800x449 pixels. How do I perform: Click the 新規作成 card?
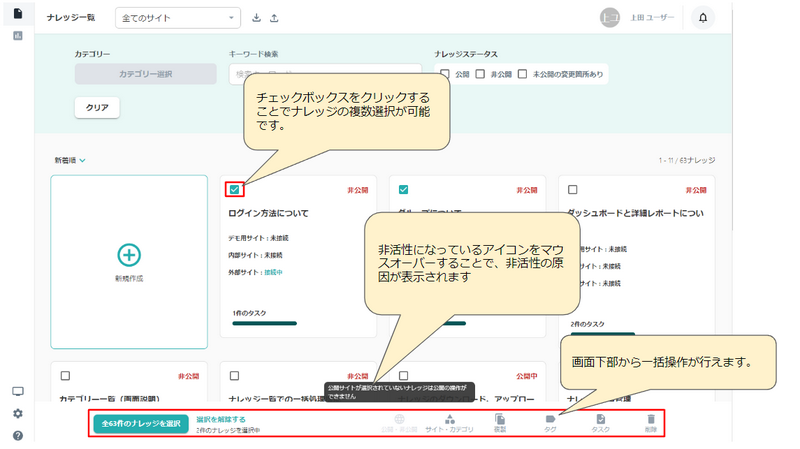[x=129, y=262]
